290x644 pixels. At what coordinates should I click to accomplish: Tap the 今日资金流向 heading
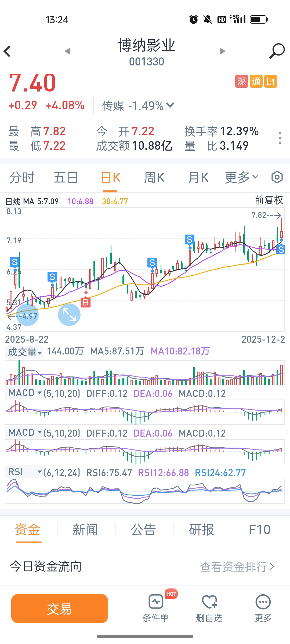46,566
